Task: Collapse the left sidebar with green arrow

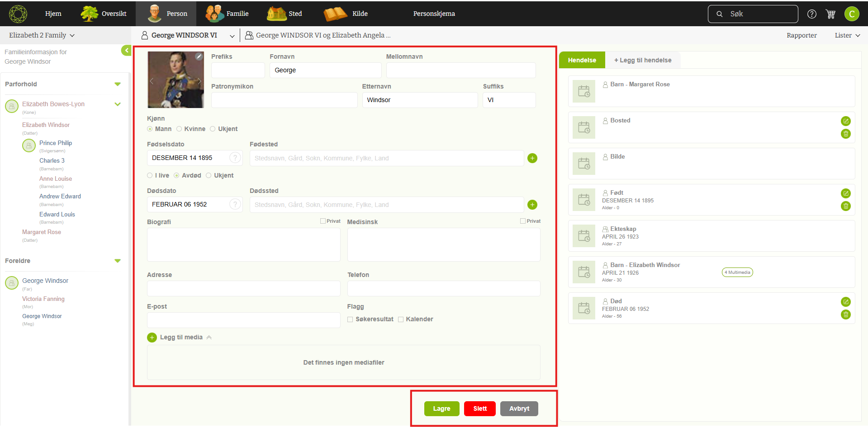Action: pyautogui.click(x=126, y=51)
